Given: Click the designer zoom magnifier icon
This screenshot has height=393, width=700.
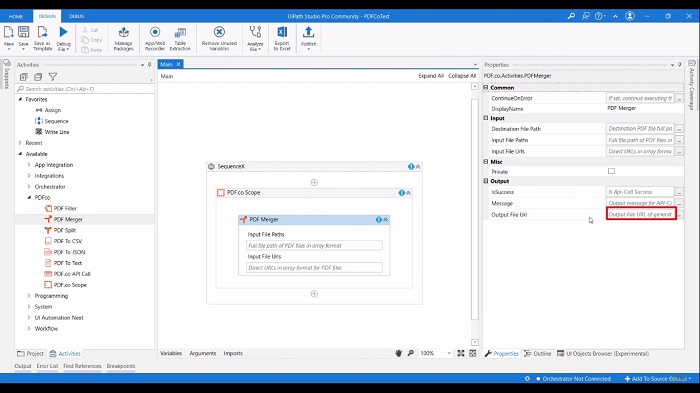Looking at the screenshot, I should (411, 353).
